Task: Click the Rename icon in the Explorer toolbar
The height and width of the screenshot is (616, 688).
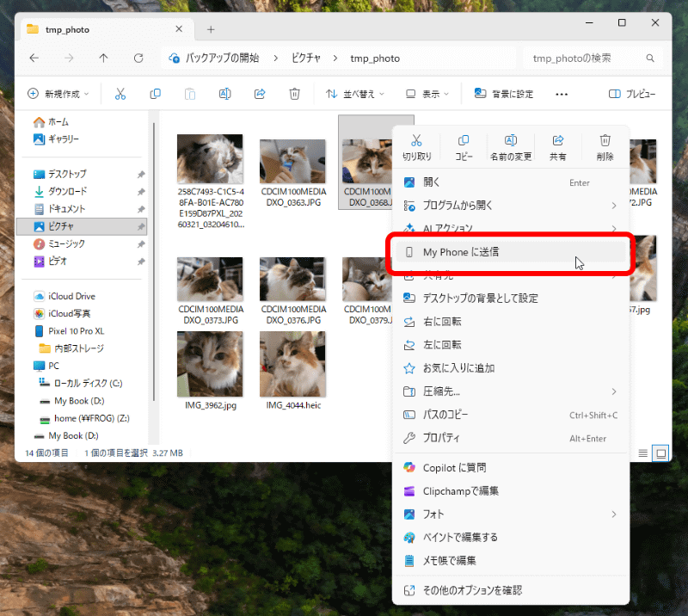Action: tap(224, 94)
